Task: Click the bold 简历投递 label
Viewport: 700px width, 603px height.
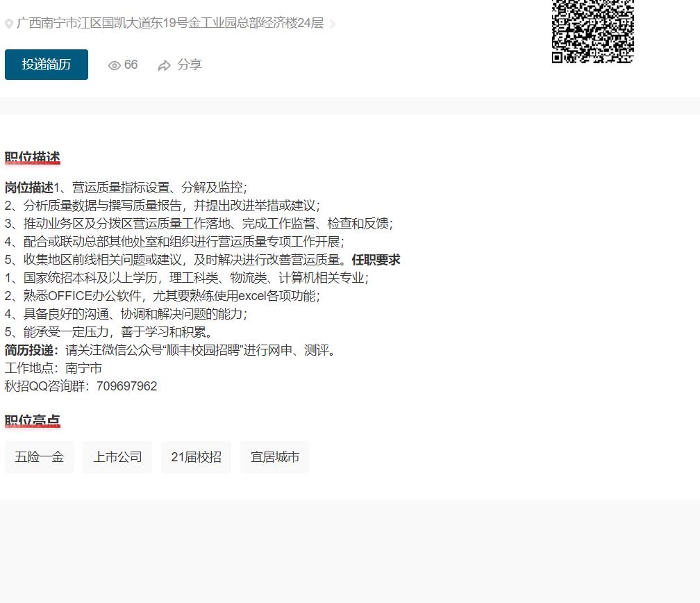Action: pyautogui.click(x=31, y=350)
